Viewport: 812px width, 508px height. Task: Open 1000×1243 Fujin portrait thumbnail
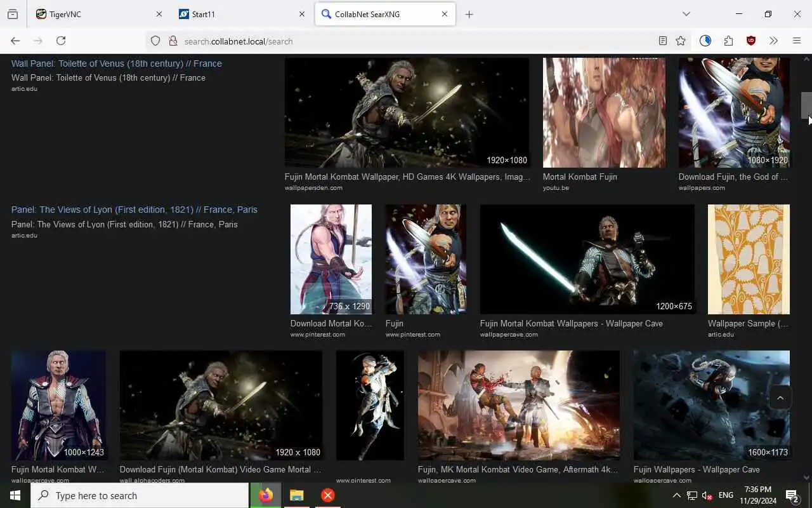coord(58,405)
